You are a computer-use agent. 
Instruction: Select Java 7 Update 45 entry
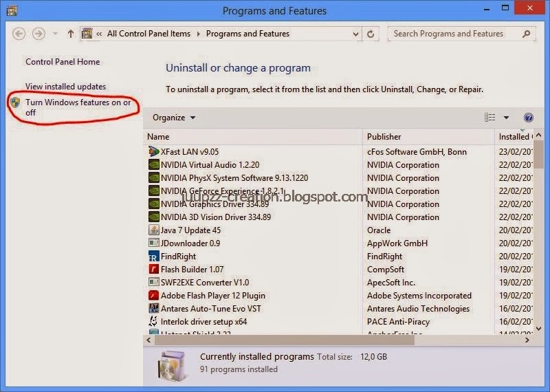[190, 230]
